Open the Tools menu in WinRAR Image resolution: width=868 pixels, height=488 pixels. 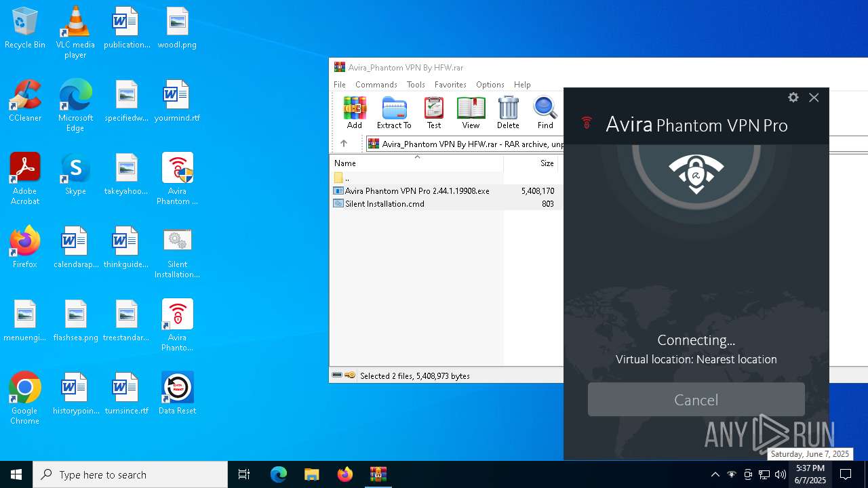pos(416,85)
